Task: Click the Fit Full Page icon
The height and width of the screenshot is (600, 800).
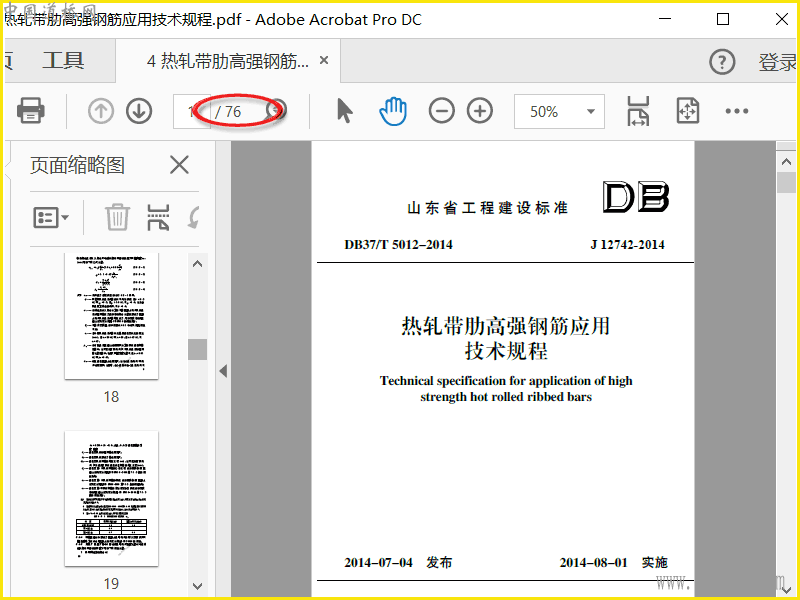Action: coord(687,111)
